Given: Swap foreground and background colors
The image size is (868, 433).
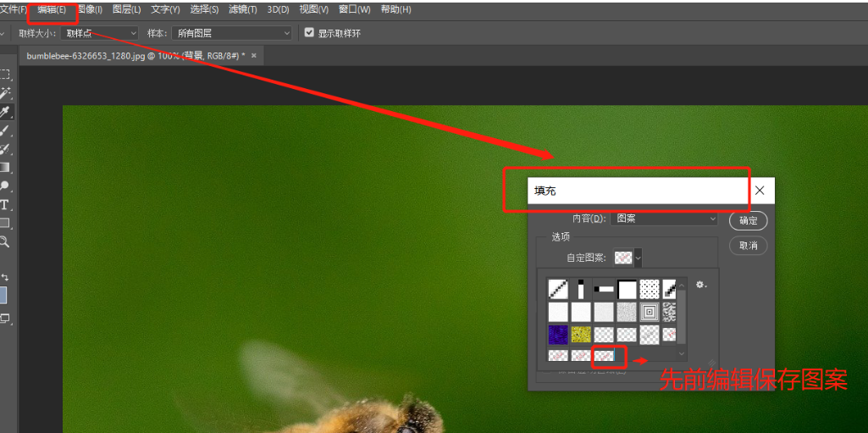Looking at the screenshot, I should click(6, 276).
